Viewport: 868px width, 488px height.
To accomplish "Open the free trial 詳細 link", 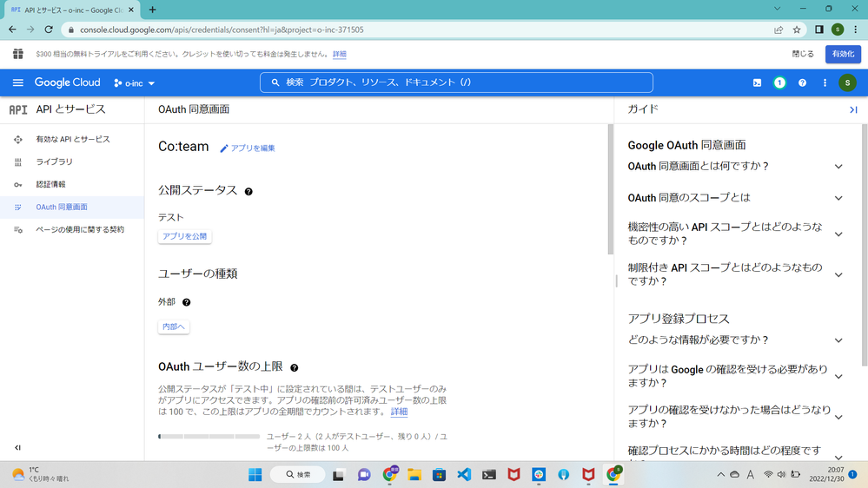I will click(x=340, y=54).
